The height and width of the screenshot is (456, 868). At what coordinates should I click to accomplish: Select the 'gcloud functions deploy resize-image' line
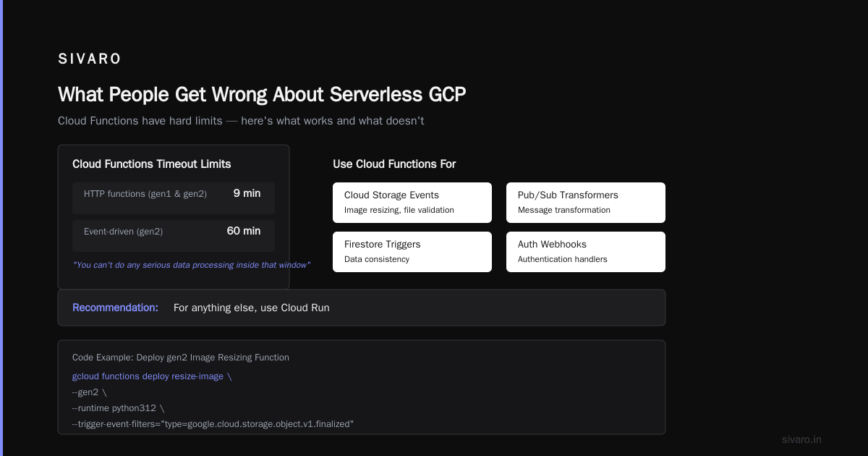(x=152, y=376)
